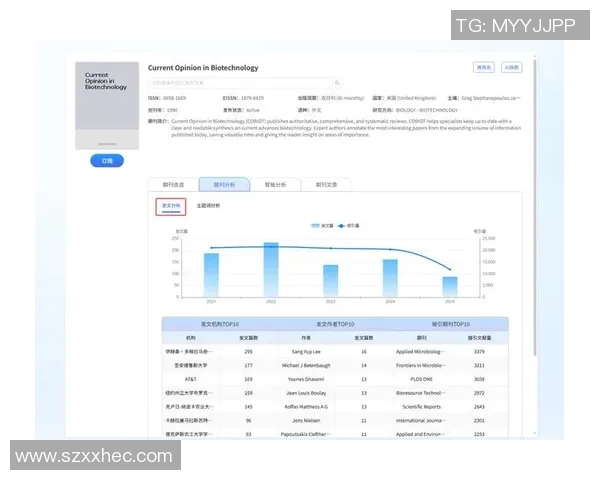Open the 期刊信息 tab
This screenshot has width=600, height=480.
172,185
